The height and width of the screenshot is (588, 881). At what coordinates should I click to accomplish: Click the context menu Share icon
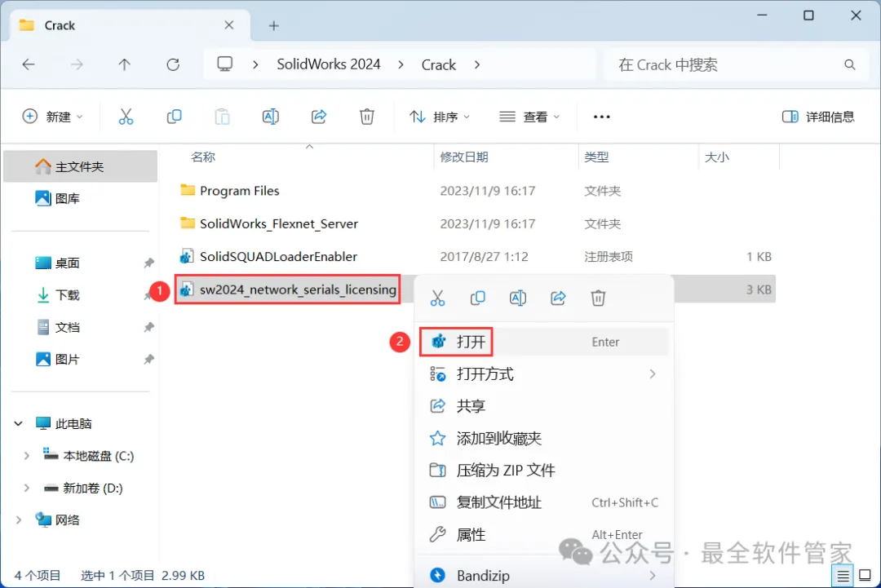click(x=558, y=298)
